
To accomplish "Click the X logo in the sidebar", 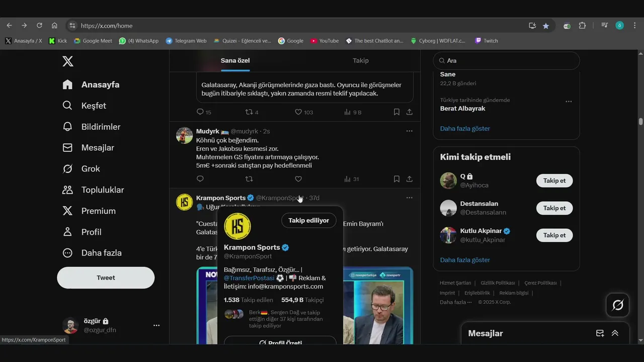I will (x=68, y=61).
